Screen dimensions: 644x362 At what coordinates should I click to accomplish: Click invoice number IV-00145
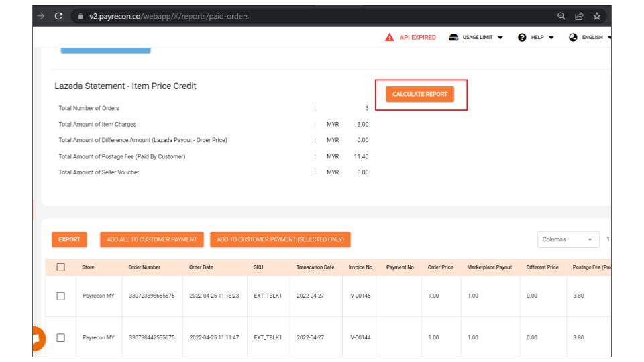(360, 296)
